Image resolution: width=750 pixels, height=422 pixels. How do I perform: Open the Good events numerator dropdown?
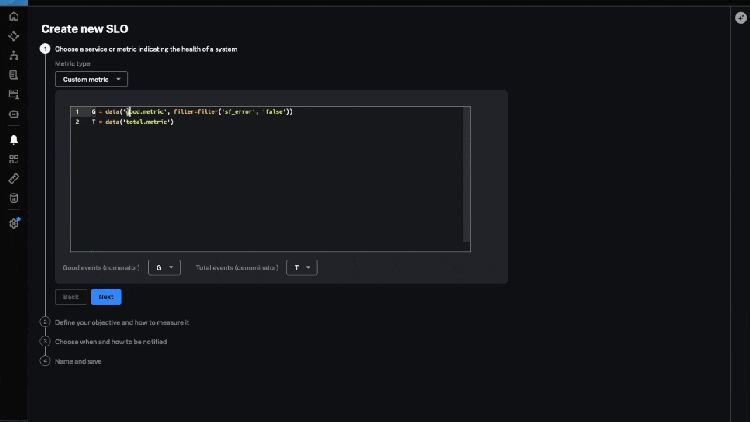click(x=164, y=267)
